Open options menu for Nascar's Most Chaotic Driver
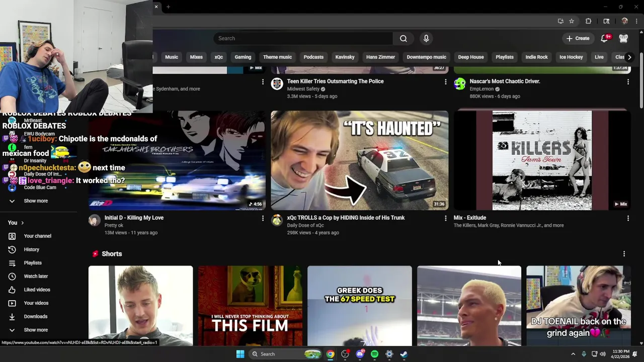This screenshot has width=644, height=362. 628,81
